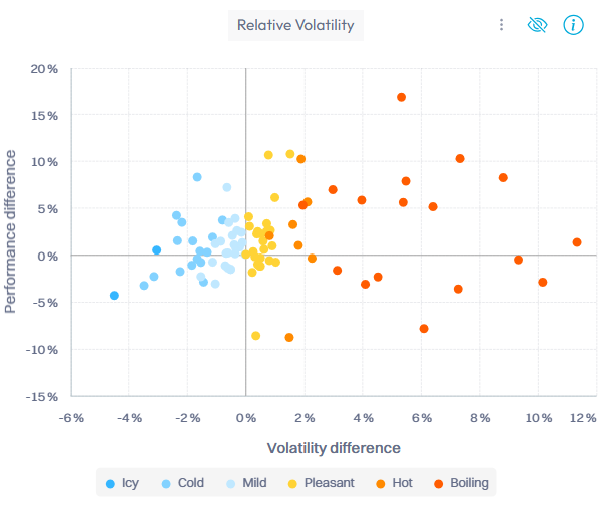606x506 pixels.
Task: Toggle the Pleasant legend entry
Action: click(320, 483)
